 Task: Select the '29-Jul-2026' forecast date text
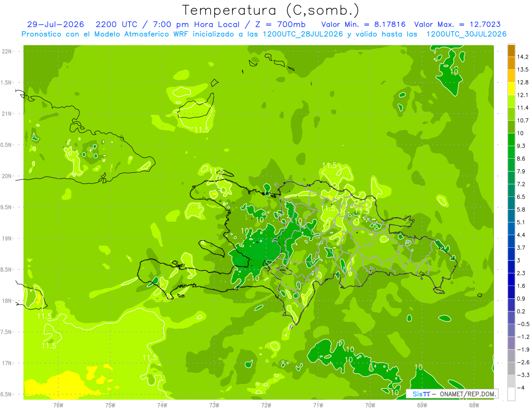55,24
